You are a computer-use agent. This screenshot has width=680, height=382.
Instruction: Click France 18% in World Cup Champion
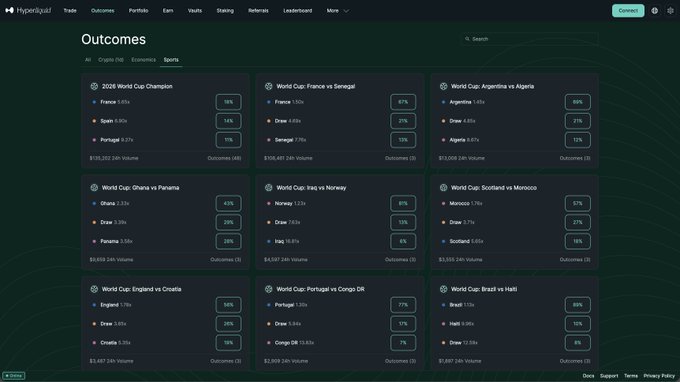coord(229,102)
